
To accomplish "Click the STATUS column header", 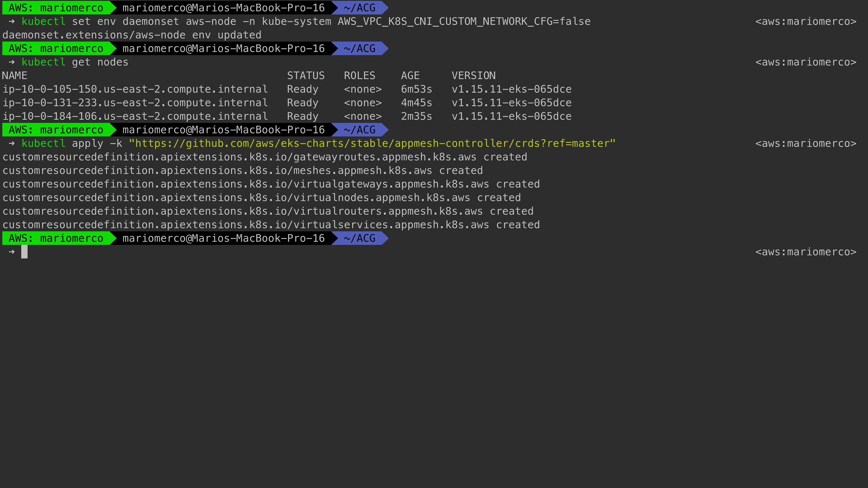I will click(306, 76).
